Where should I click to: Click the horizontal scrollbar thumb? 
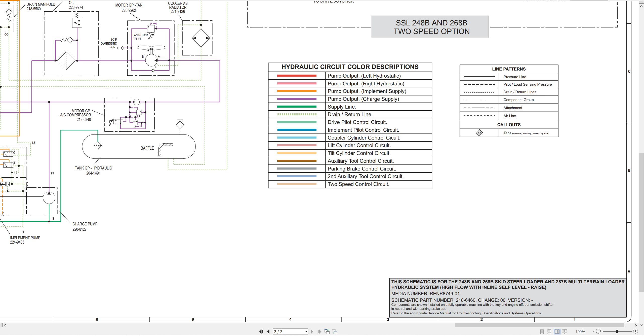(539, 325)
